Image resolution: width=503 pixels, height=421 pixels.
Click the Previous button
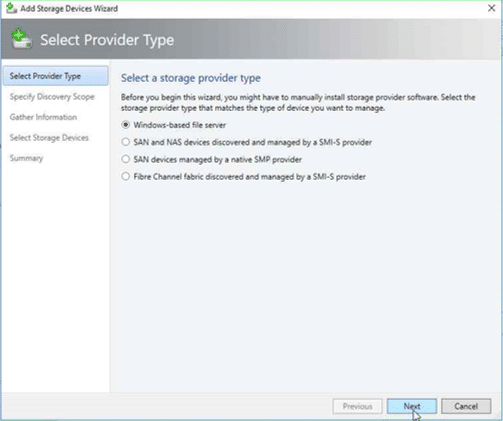point(357,406)
